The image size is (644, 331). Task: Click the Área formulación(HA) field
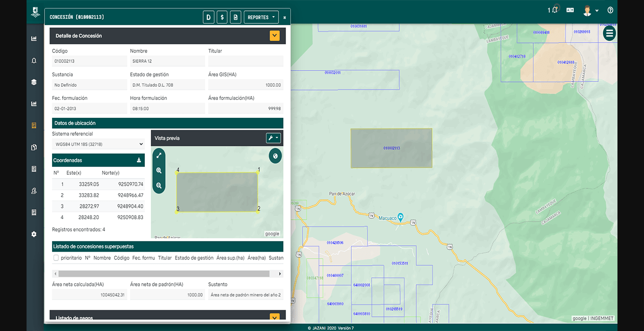[246, 108]
